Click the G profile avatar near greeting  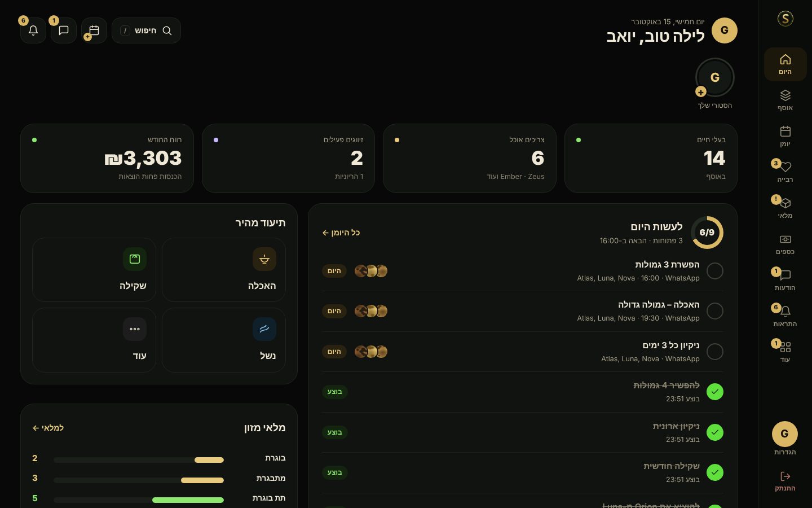pos(725,30)
